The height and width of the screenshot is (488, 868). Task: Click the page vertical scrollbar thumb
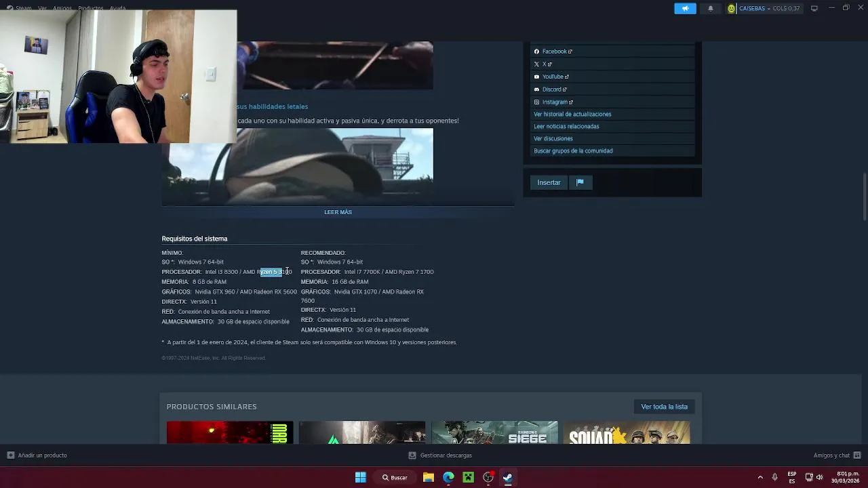tap(864, 197)
